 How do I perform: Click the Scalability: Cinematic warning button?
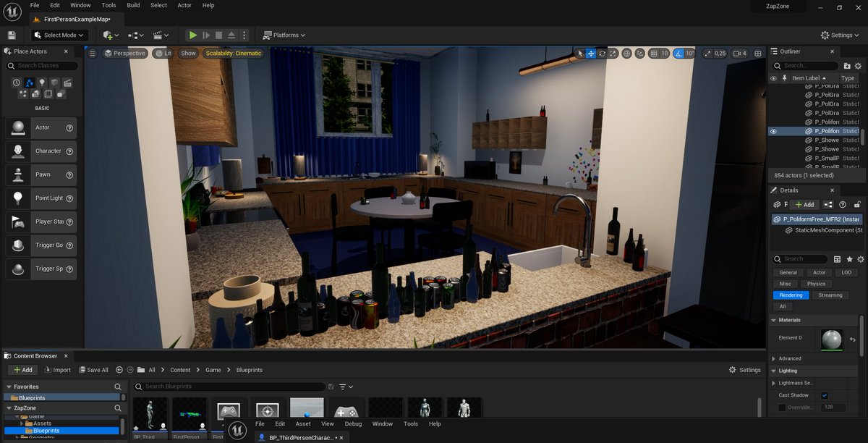(x=234, y=53)
